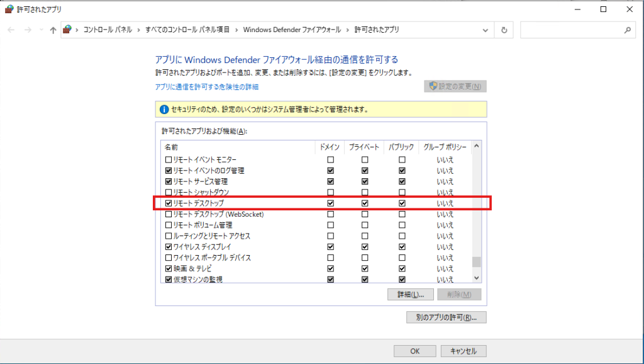The height and width of the screenshot is (364, 644).
Task: Click the scrollbar down arrow of the app list
Action: (x=476, y=278)
